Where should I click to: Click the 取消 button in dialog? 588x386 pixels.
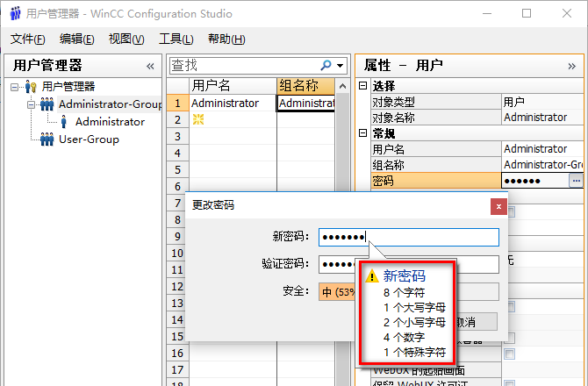point(477,322)
